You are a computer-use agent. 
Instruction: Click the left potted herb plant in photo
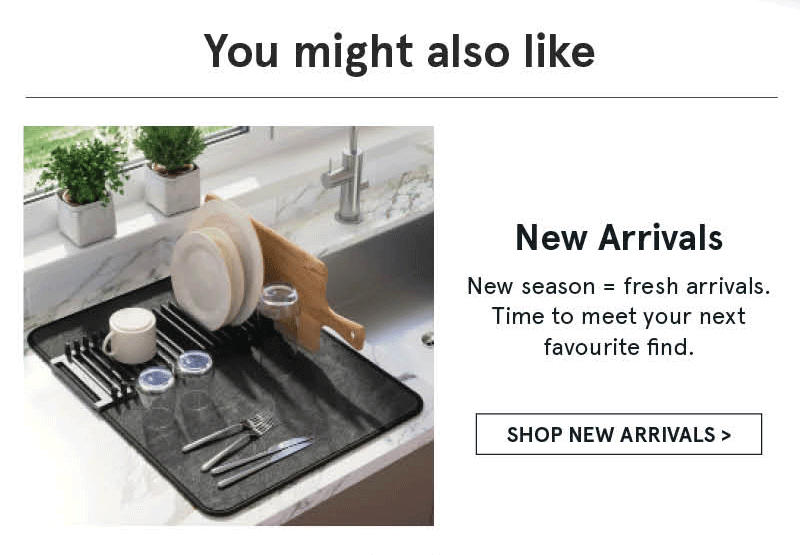(85, 191)
